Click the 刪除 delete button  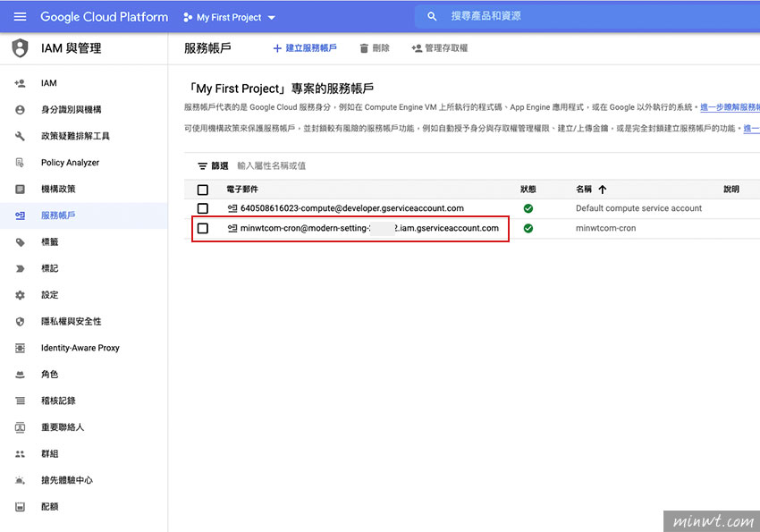click(375, 48)
